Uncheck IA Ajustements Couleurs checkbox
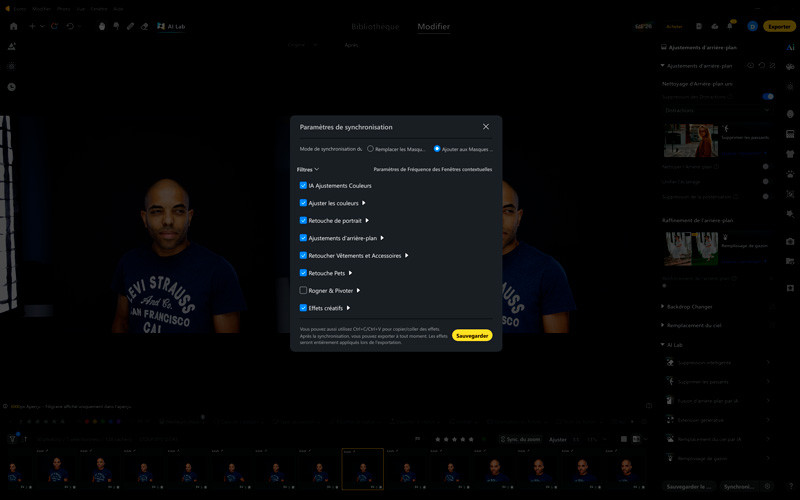The height and width of the screenshot is (500, 800). [303, 185]
